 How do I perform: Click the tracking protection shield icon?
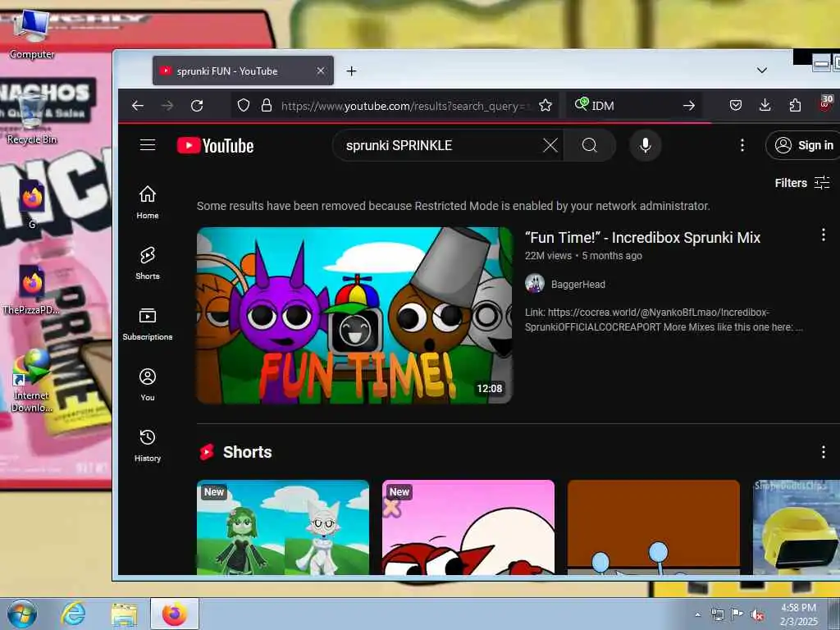(243, 106)
